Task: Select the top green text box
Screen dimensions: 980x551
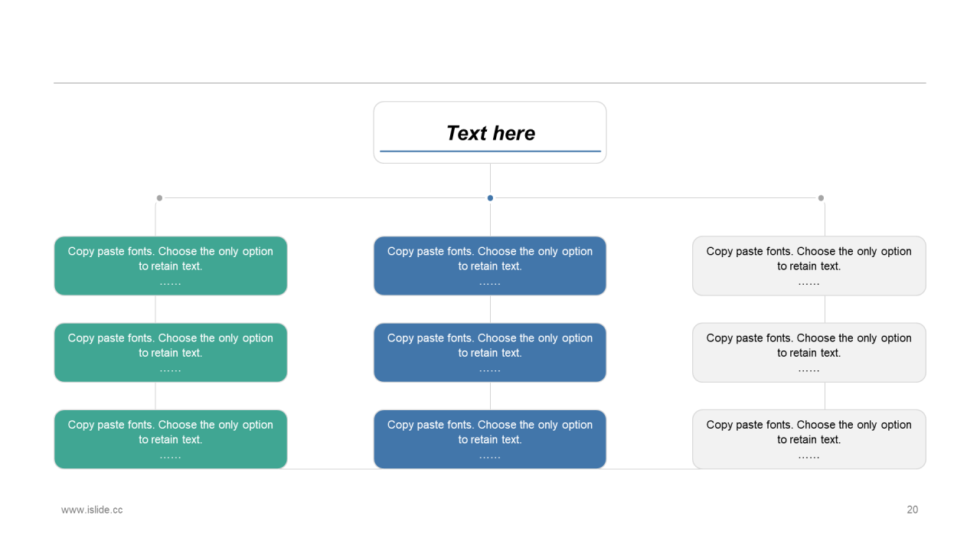Action: click(171, 266)
